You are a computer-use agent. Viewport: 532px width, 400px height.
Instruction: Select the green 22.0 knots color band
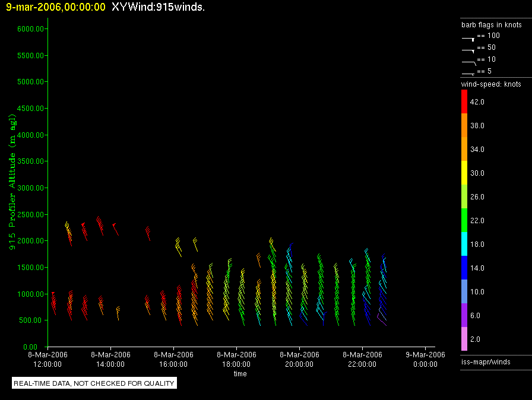click(x=464, y=221)
